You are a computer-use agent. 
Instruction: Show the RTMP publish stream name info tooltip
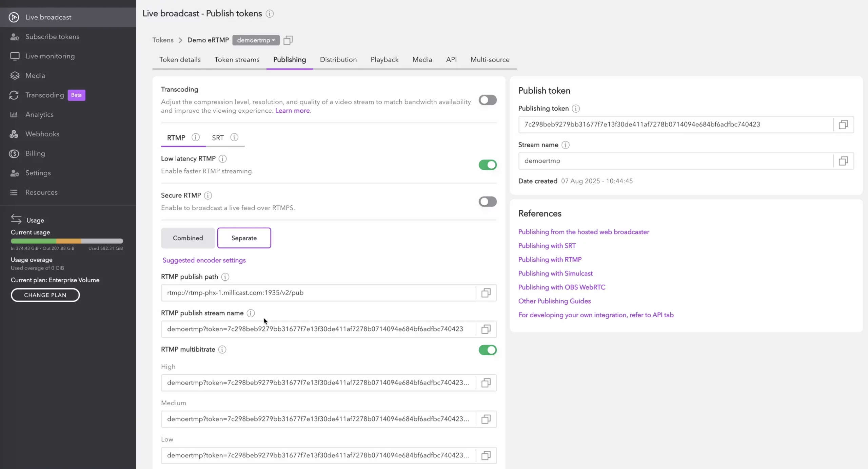[250, 313]
